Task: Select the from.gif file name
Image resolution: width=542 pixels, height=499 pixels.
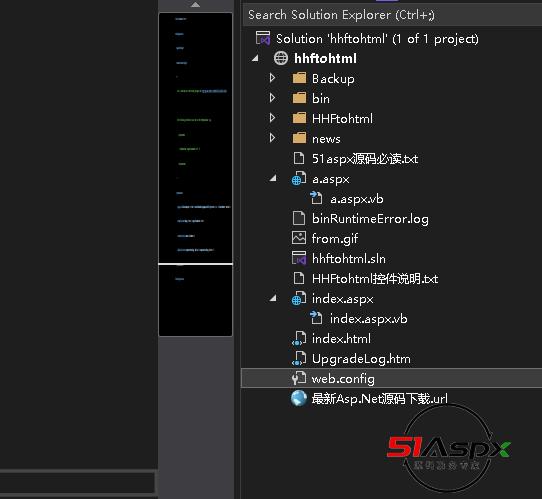Action: coord(335,239)
